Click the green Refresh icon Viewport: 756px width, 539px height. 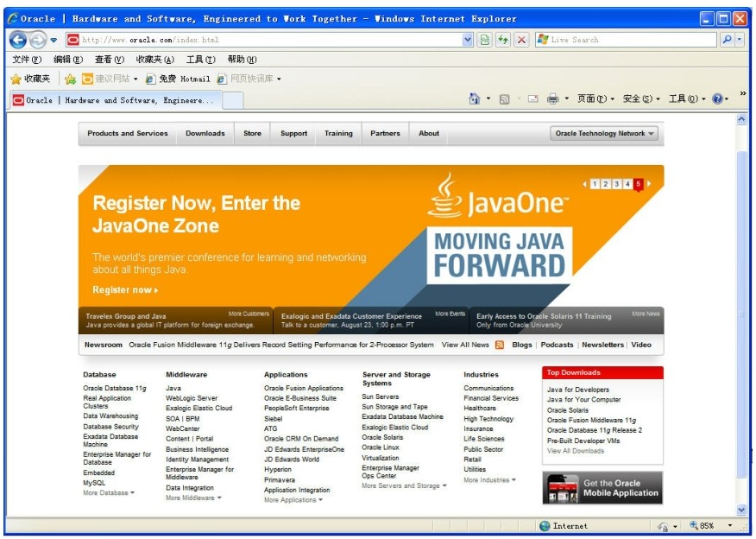503,40
